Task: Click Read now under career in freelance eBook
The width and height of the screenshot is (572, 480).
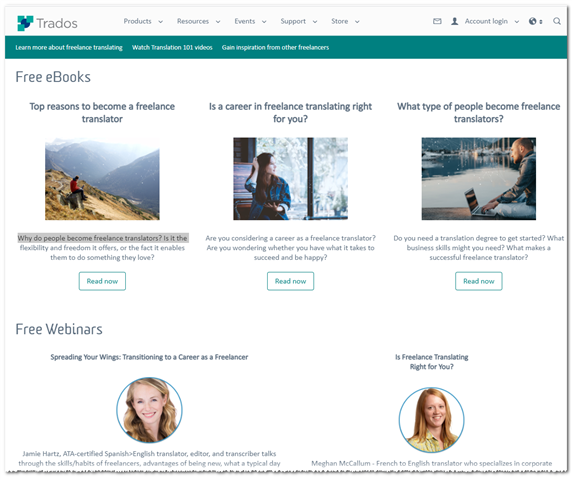Action: click(x=290, y=281)
